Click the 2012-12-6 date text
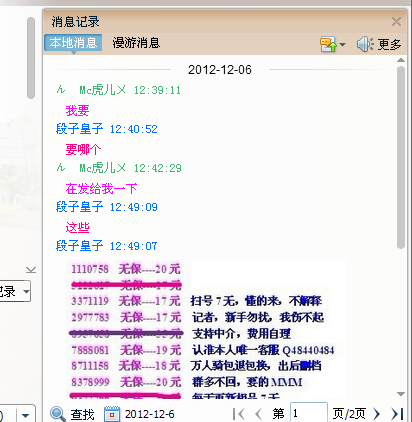Image resolution: width=412 pixels, height=422 pixels. [150, 414]
